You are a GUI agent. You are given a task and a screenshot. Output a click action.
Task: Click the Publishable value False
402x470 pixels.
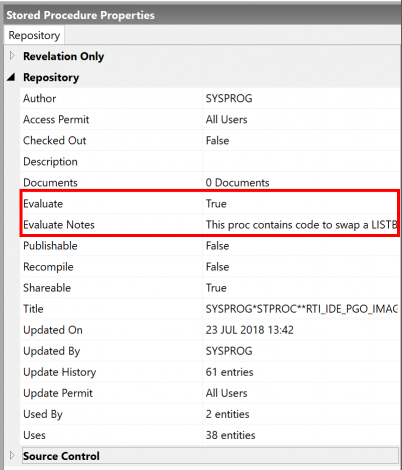point(217,246)
